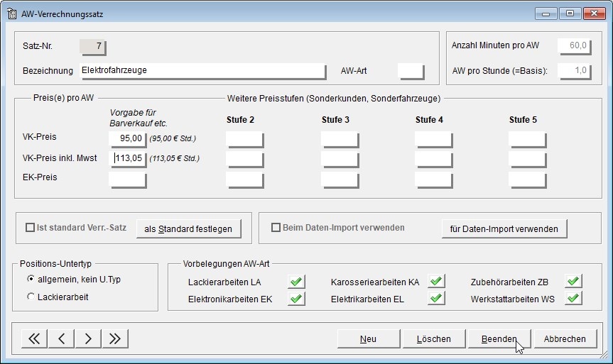Screen dimensions: 613x364
Task: Go to next record arrow
Action: pyautogui.click(x=88, y=338)
